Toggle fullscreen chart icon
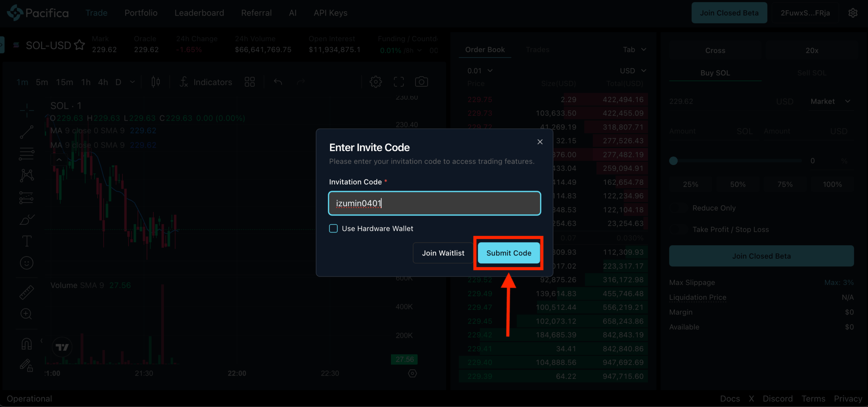 [398, 82]
